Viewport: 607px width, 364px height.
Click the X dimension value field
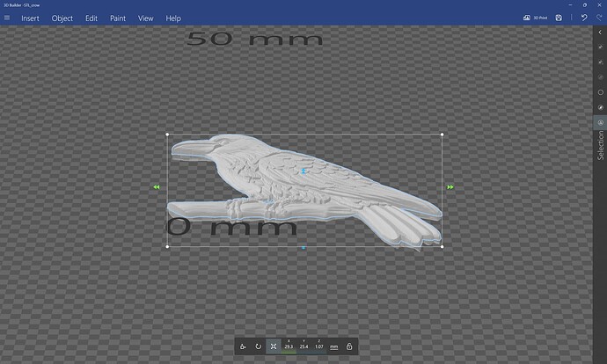(x=289, y=347)
